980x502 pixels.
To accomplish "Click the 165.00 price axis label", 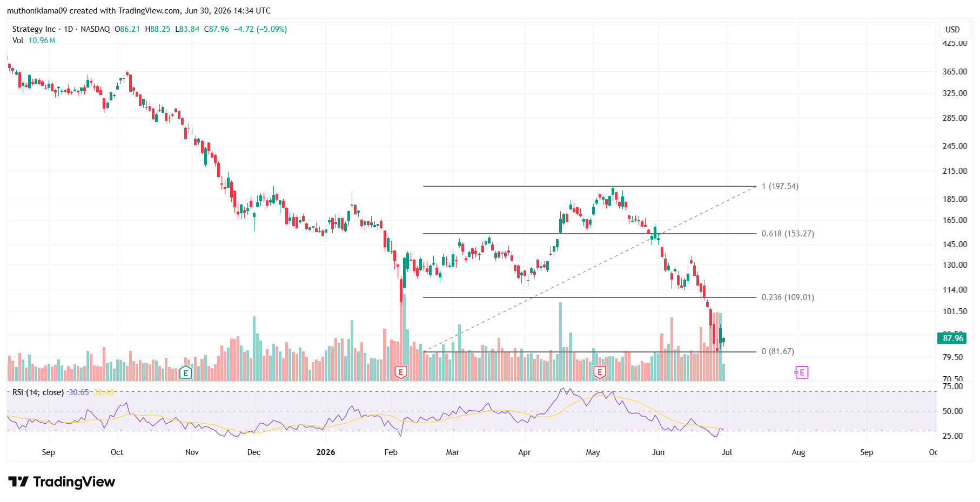I will coord(955,220).
